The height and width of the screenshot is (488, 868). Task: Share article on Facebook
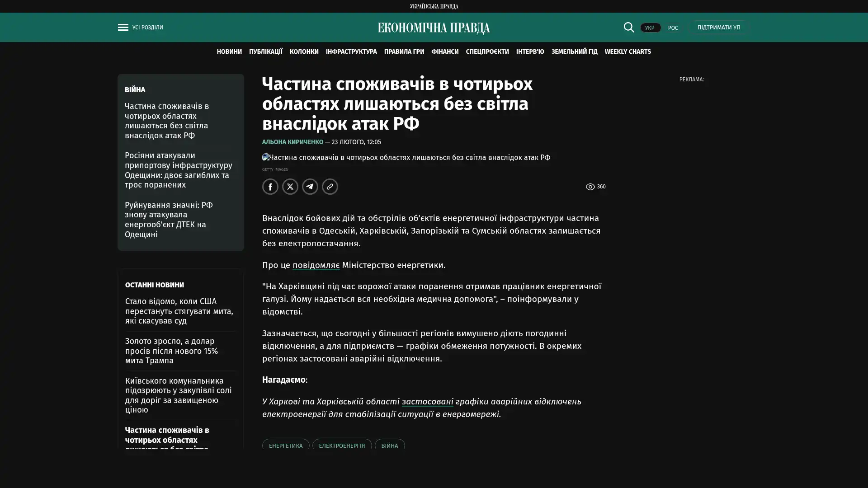point(270,187)
